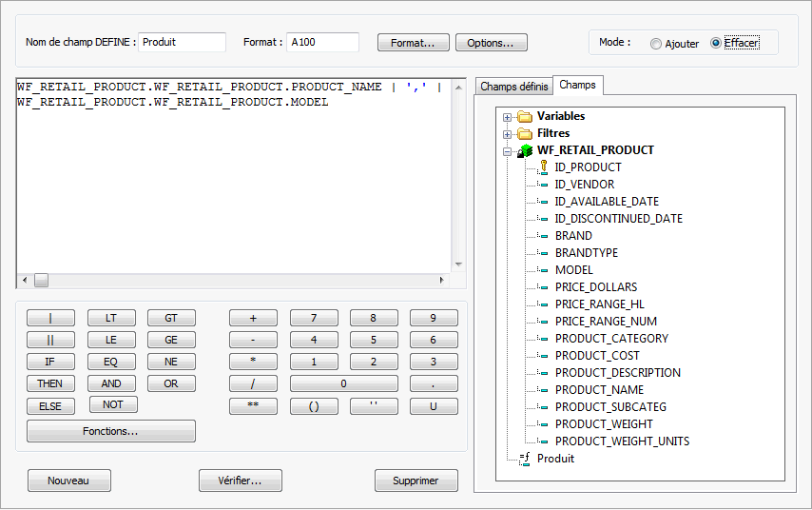Insert the THEN keyword button
812x510 pixels.
50,384
